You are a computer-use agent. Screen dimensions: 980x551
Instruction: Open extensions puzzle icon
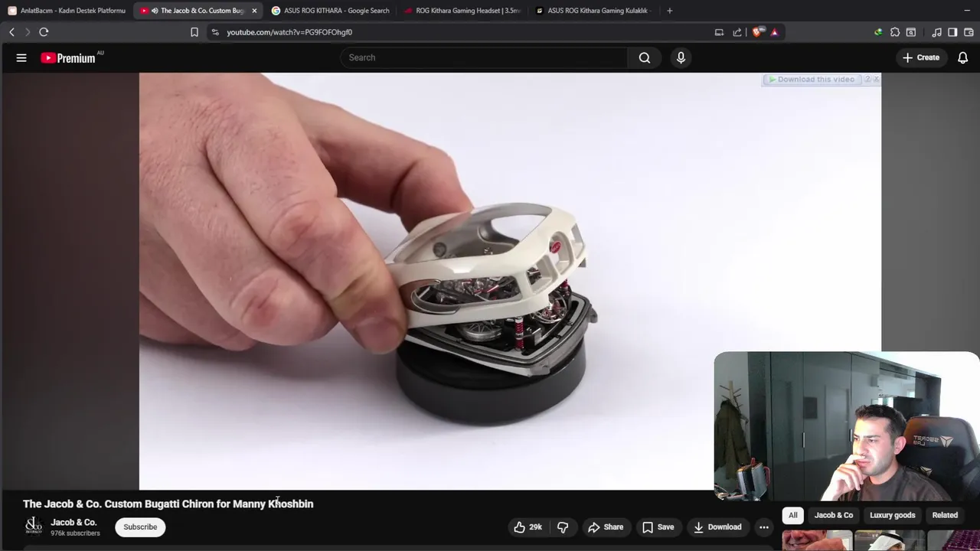pos(894,32)
